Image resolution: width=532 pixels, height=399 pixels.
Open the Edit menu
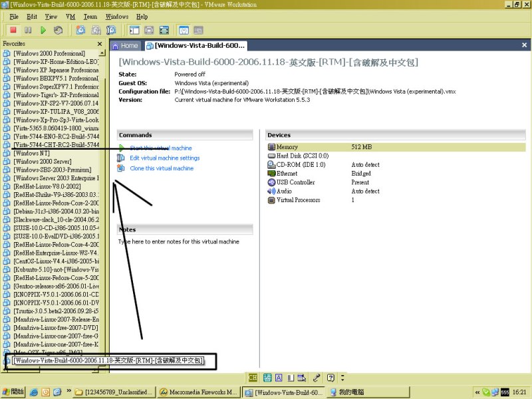click(x=31, y=16)
